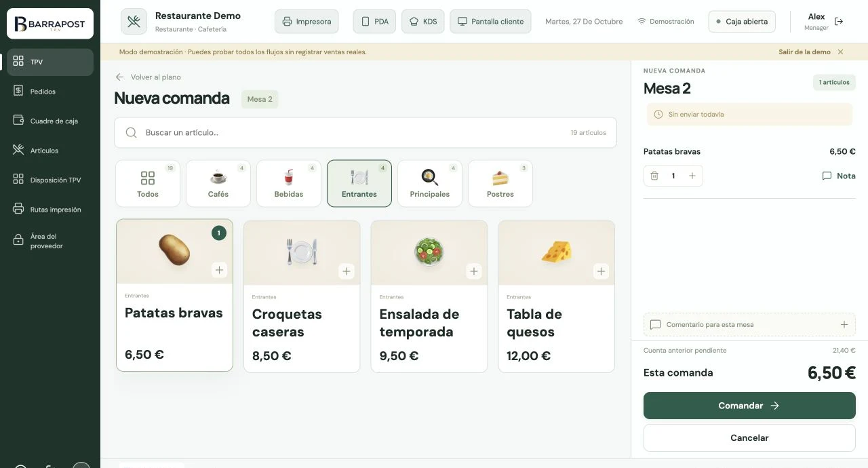Open Artículos in the sidebar
The width and height of the screenshot is (868, 468).
50,151
